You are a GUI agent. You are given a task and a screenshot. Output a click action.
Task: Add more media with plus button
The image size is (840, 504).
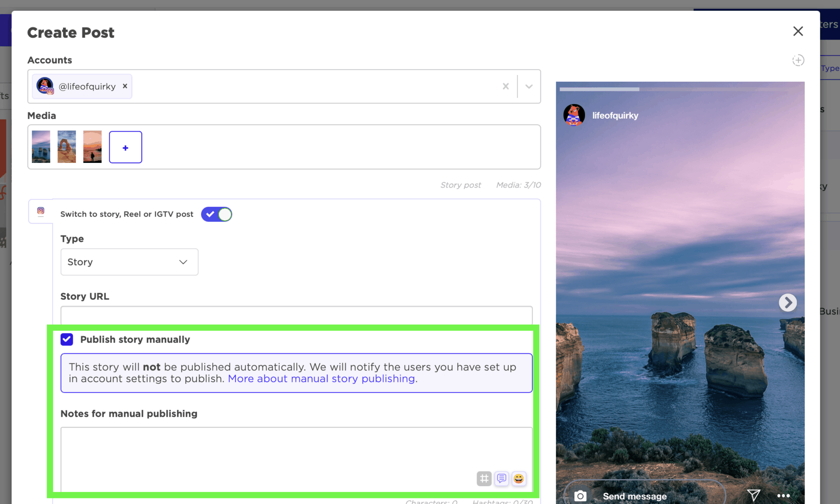[126, 147]
